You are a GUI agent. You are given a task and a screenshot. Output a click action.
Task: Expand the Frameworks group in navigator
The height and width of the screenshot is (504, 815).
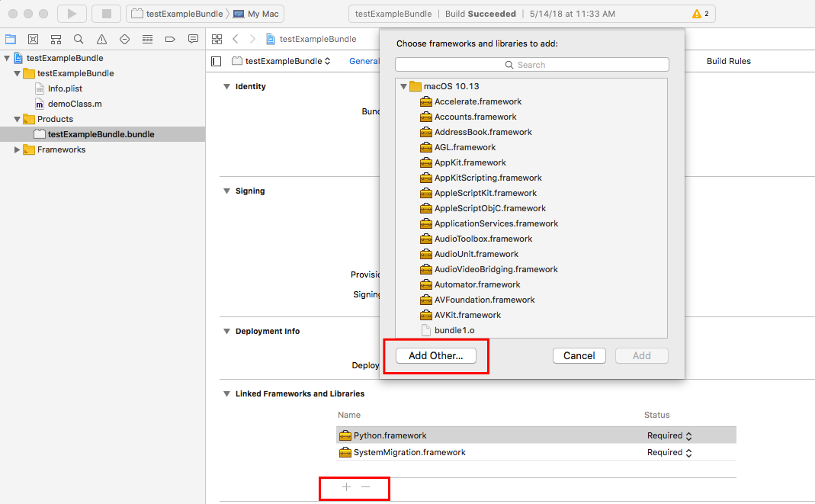coord(18,150)
